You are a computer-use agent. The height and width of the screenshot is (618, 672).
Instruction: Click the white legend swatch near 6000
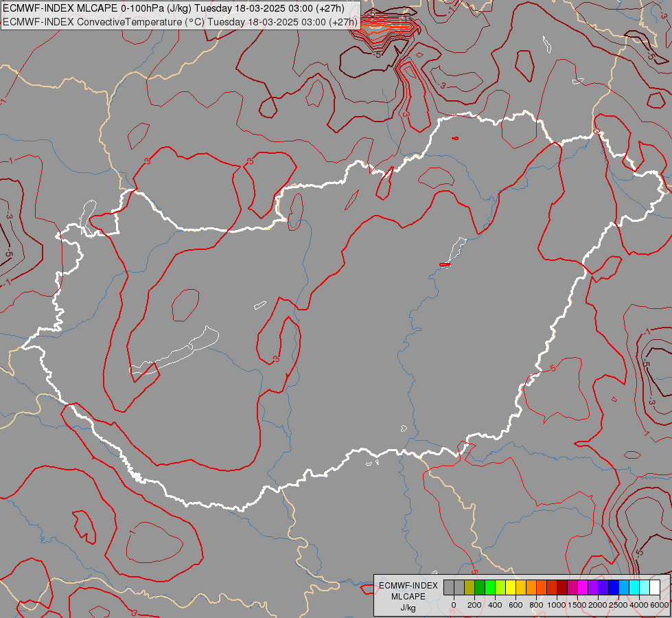654,587
